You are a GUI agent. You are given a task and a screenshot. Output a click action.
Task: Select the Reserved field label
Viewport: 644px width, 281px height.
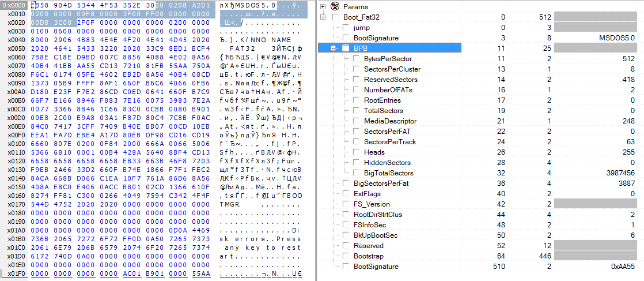(369, 246)
